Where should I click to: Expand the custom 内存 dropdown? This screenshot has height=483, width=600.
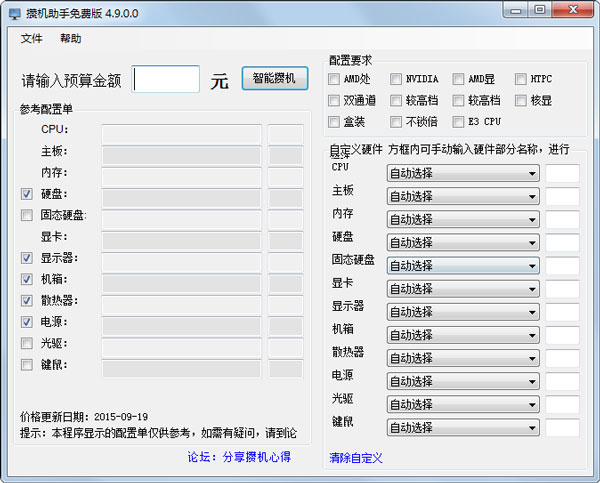[462, 219]
